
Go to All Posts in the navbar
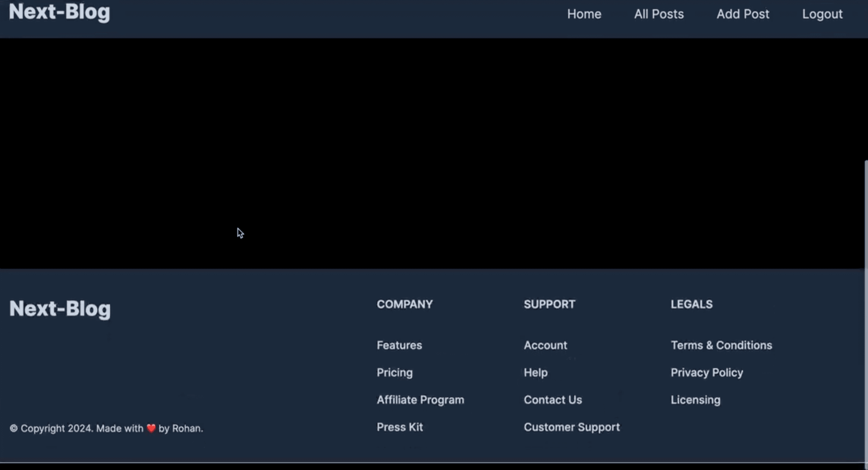[659, 14]
